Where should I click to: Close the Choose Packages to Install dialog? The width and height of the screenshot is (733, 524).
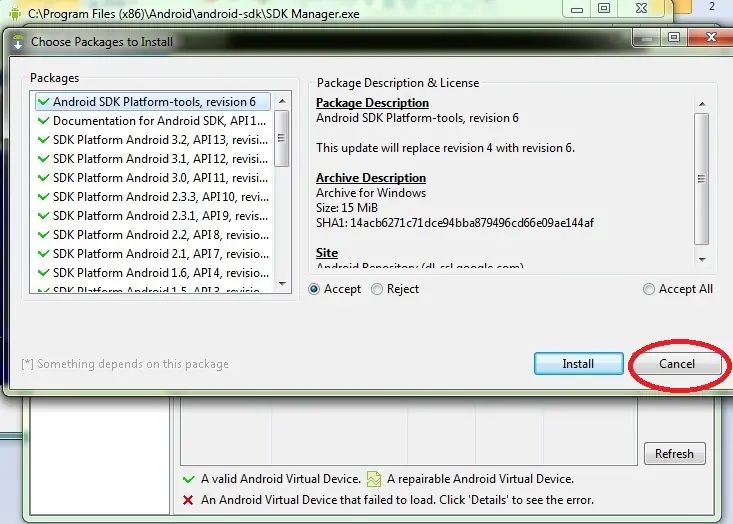[x=711, y=37]
